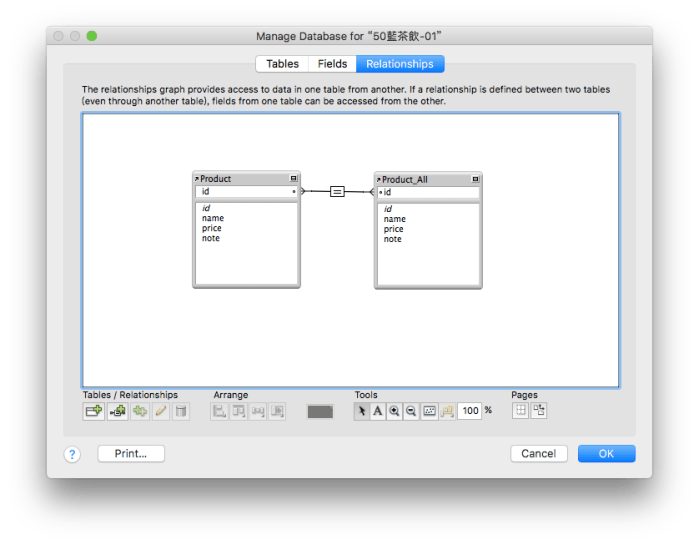Image resolution: width=699 pixels, height=545 pixels.
Task: Open help with the question mark button
Action: click(x=72, y=454)
